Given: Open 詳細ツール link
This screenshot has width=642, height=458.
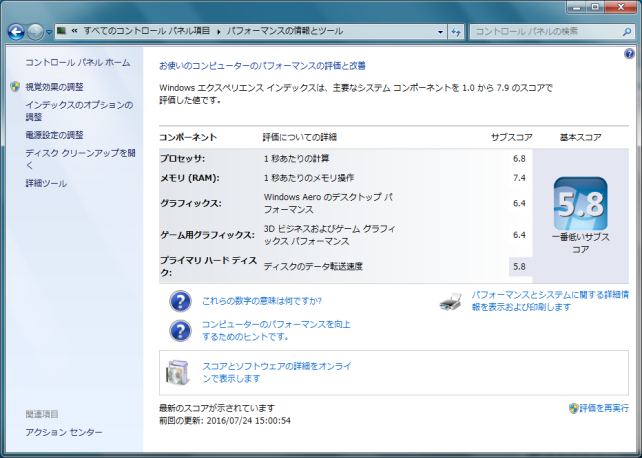Looking at the screenshot, I should [46, 183].
